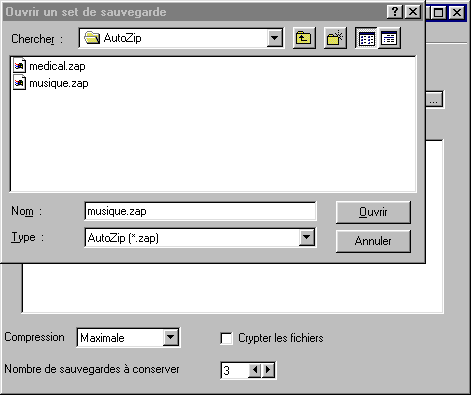The height and width of the screenshot is (395, 471).
Task: Select the musique.zap file name
Action: (x=59, y=83)
